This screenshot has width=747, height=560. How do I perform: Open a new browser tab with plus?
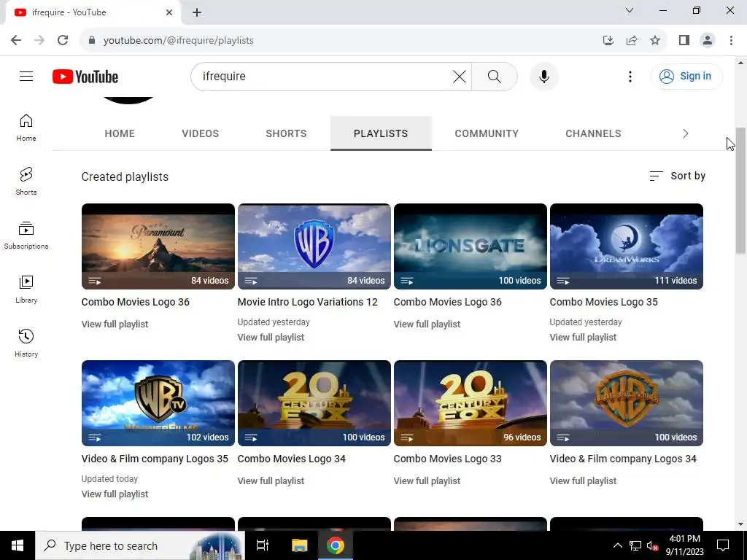click(197, 12)
